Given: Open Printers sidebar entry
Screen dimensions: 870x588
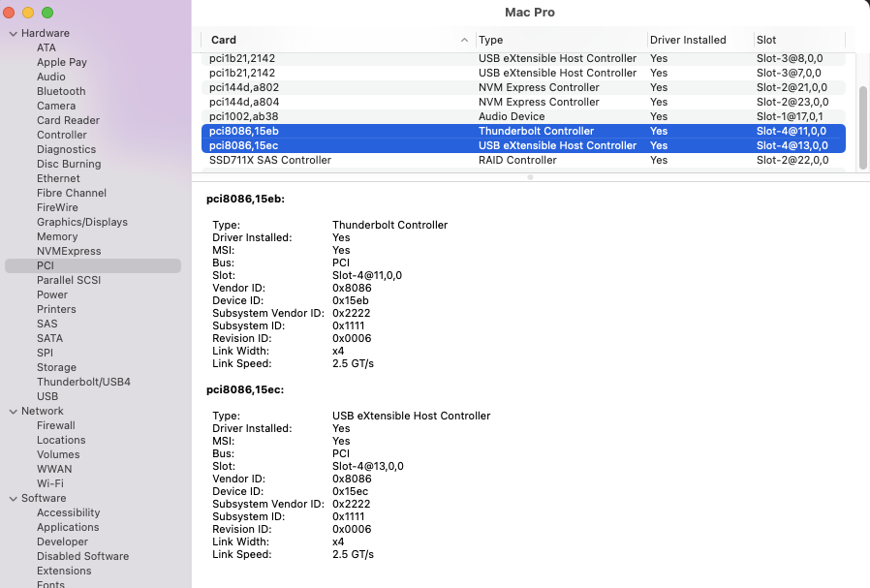Looking at the screenshot, I should click(56, 309).
